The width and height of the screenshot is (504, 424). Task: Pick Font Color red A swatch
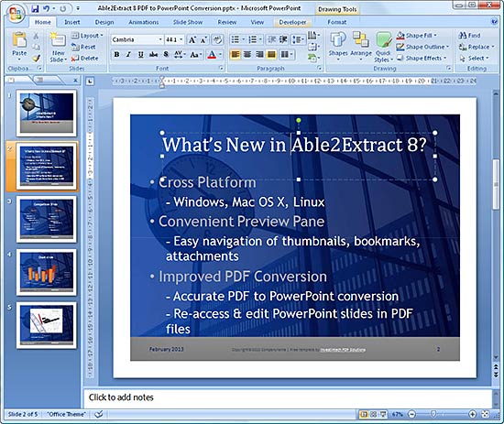click(x=212, y=55)
